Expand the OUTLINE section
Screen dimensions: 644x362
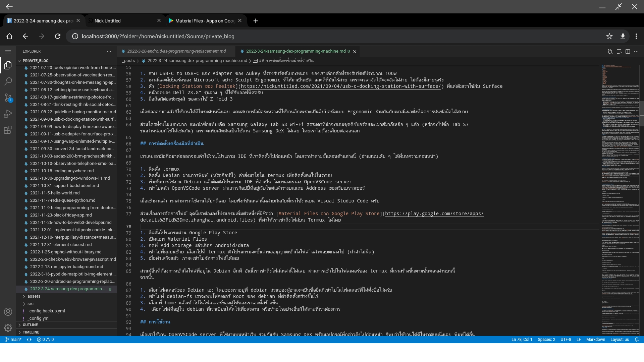(66, 325)
